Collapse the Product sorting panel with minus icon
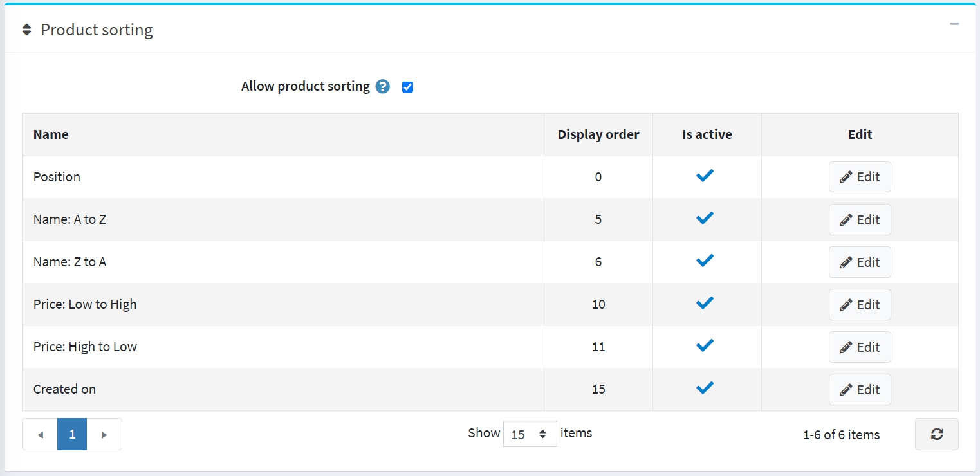Image resolution: width=980 pixels, height=476 pixels. point(954,24)
